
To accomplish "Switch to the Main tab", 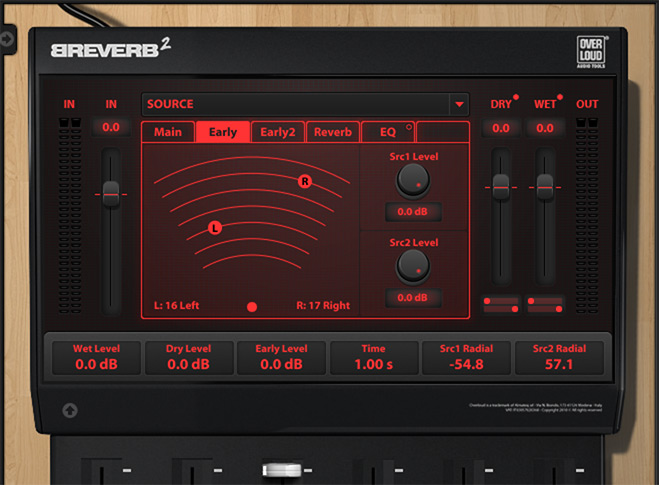I will (168, 132).
